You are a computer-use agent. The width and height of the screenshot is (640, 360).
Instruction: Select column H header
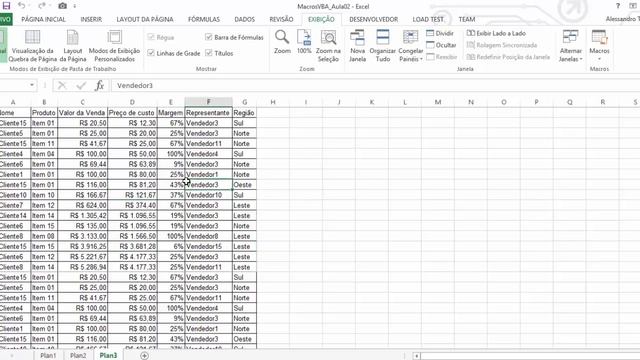273,102
